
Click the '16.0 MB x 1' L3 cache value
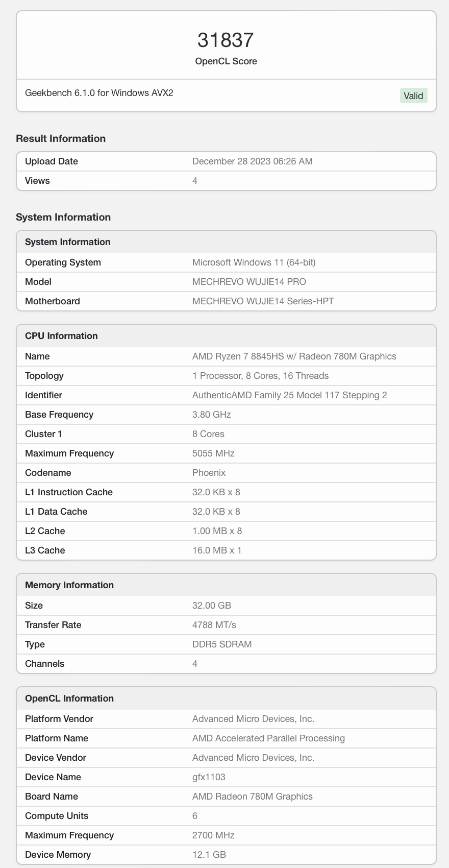[x=217, y=550]
